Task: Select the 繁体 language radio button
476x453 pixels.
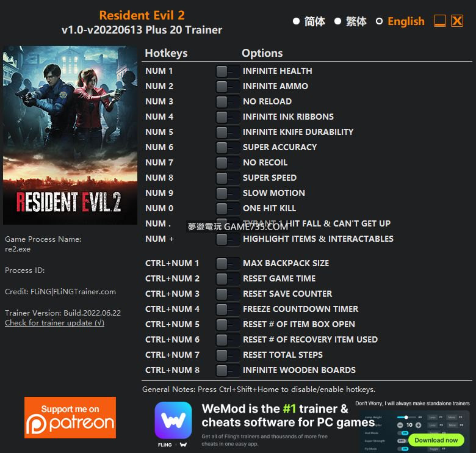Action: point(337,21)
